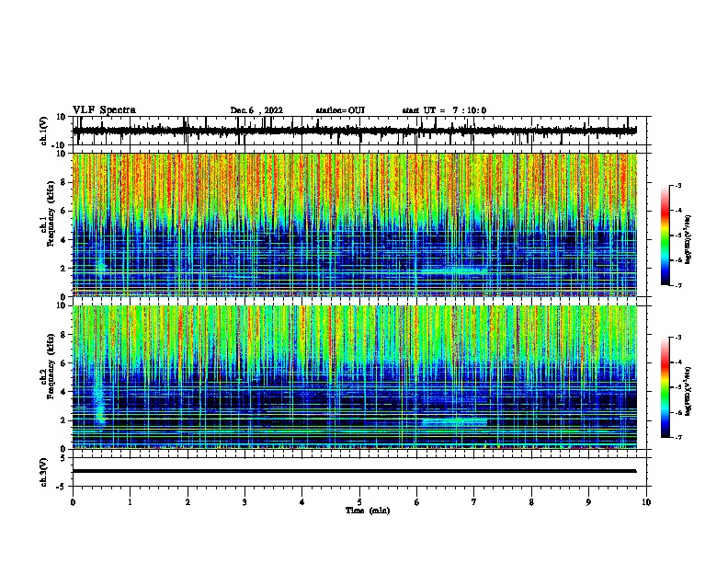Click the ch.1 color bar "log(PSD)" label
Viewport: 728px width, 563px height.
[688, 238]
